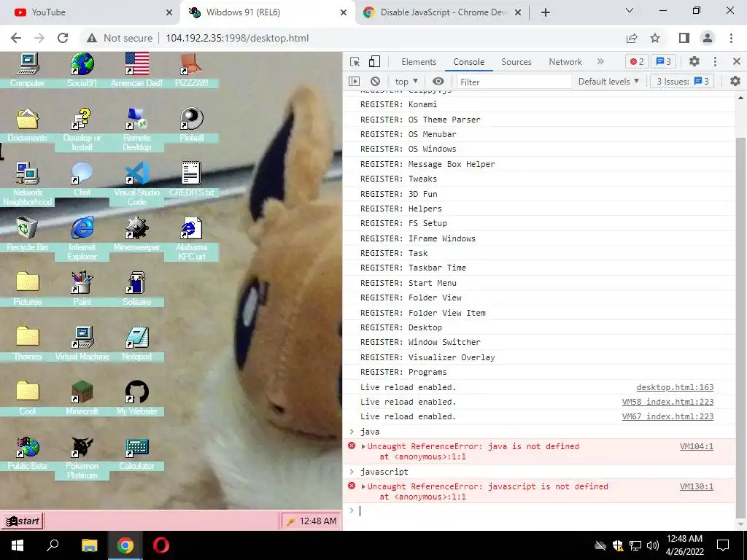Open the PIZZZA!!! shortcut icon
The height and width of the screenshot is (560, 747).
point(192,64)
